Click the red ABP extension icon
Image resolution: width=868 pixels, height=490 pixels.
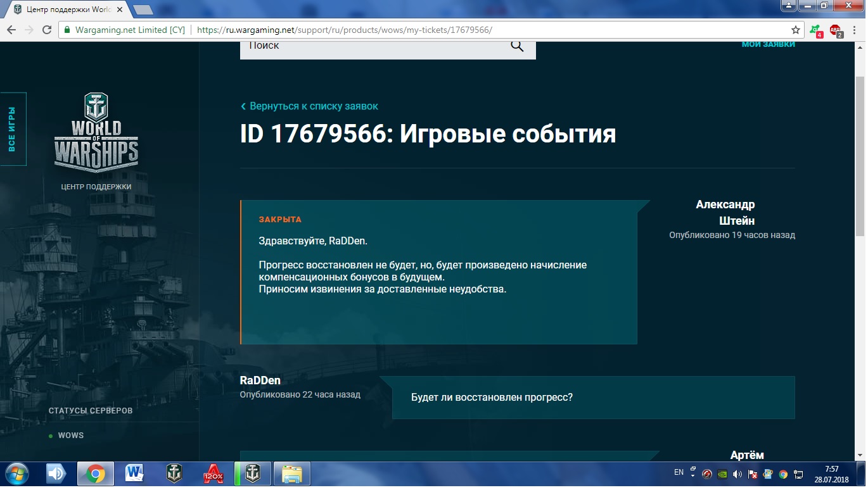click(836, 30)
